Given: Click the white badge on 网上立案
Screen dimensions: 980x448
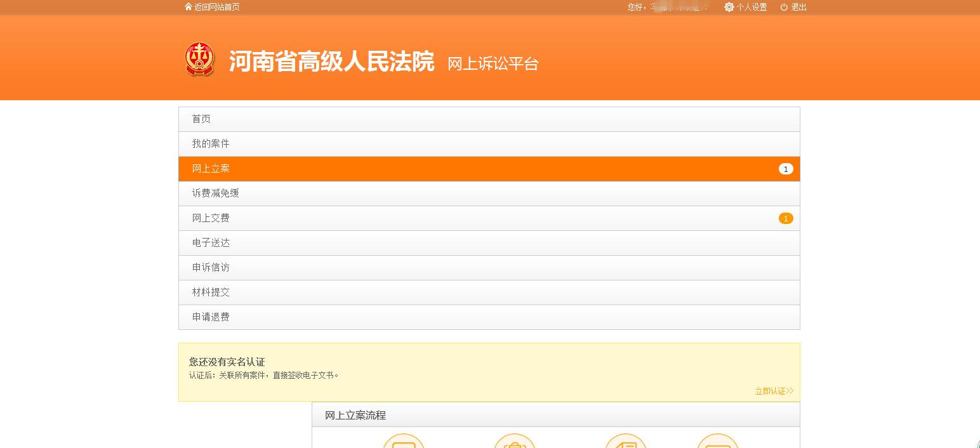Looking at the screenshot, I should 786,169.
